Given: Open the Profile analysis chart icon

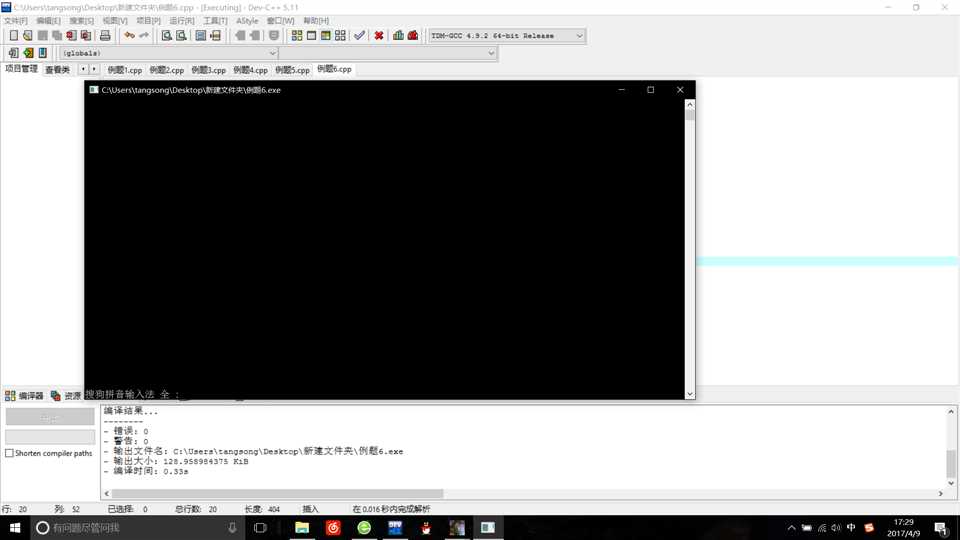Looking at the screenshot, I should coord(399,36).
